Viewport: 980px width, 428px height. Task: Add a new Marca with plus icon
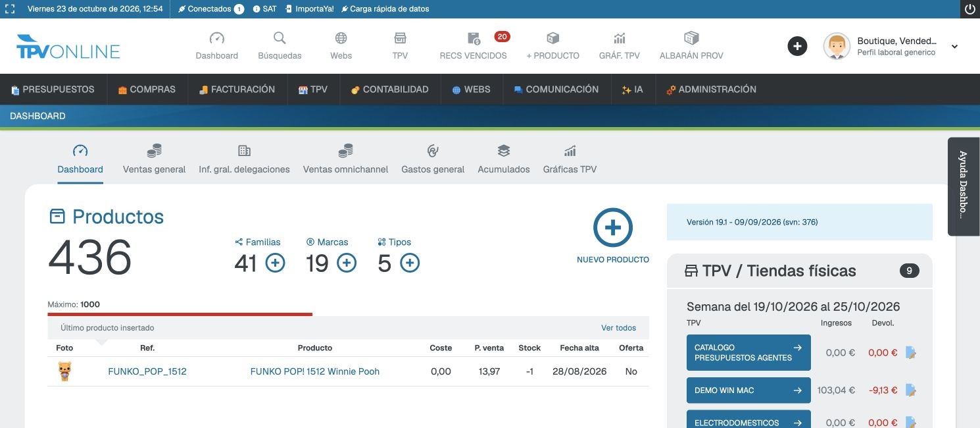point(347,263)
